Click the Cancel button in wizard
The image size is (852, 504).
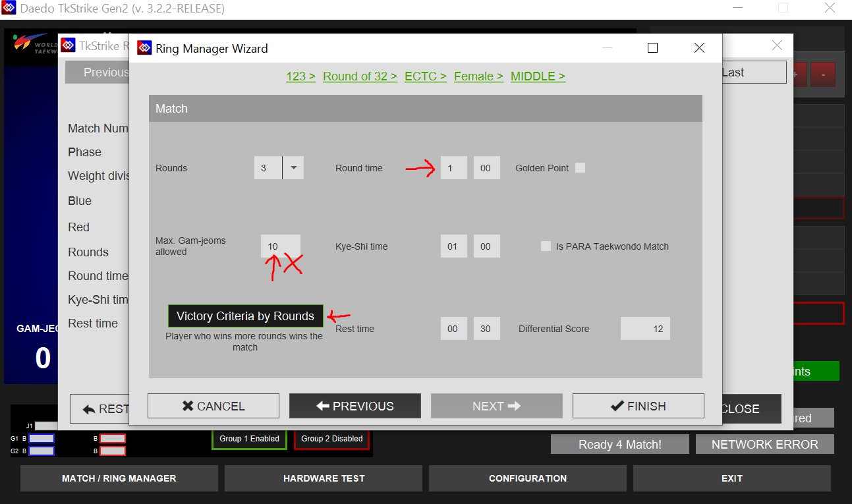click(x=213, y=406)
